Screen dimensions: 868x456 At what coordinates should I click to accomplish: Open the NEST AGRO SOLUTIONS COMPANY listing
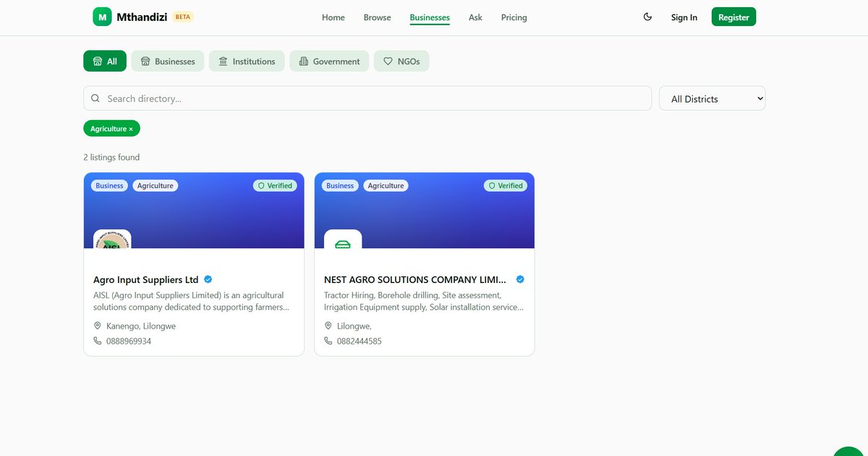415,279
